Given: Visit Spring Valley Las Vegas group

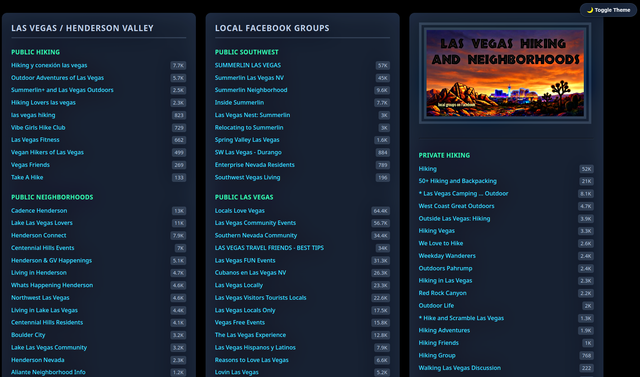Looking at the screenshot, I should click(247, 140).
